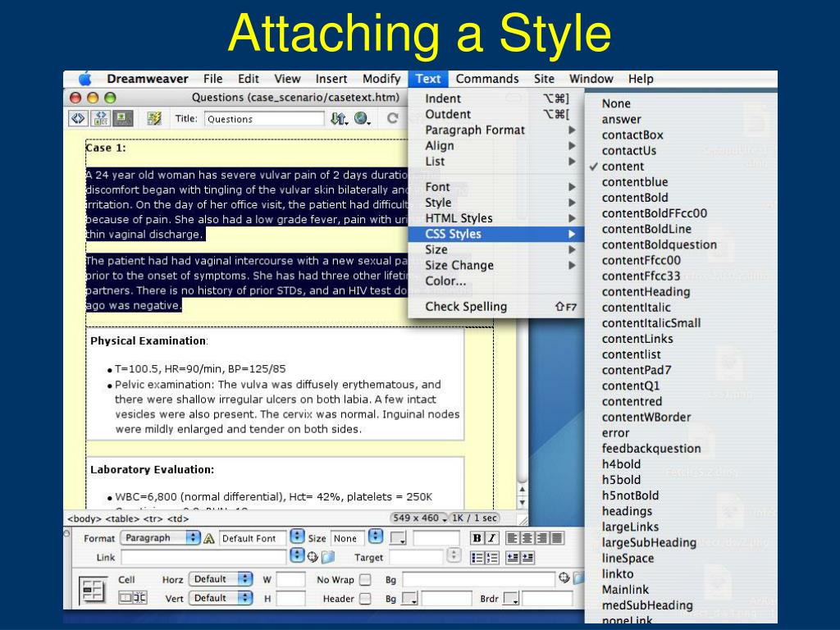Apply unordered list formatting
The height and width of the screenshot is (630, 840).
point(477,558)
